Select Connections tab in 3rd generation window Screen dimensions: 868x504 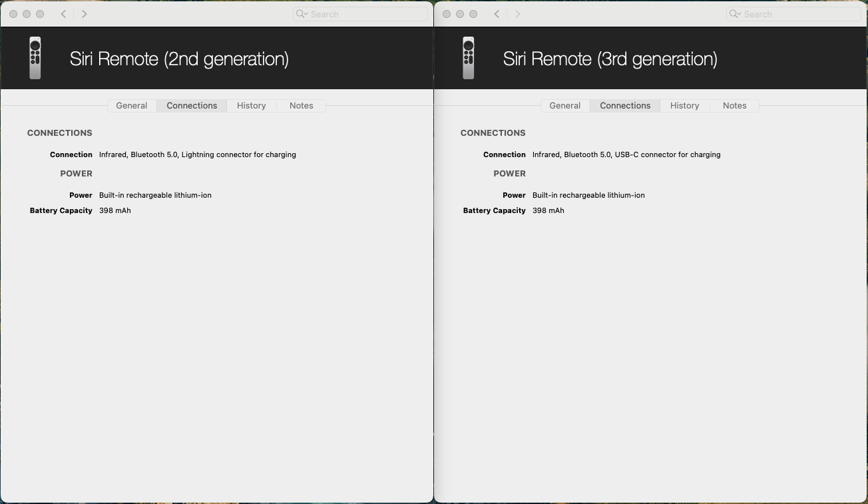pos(625,105)
